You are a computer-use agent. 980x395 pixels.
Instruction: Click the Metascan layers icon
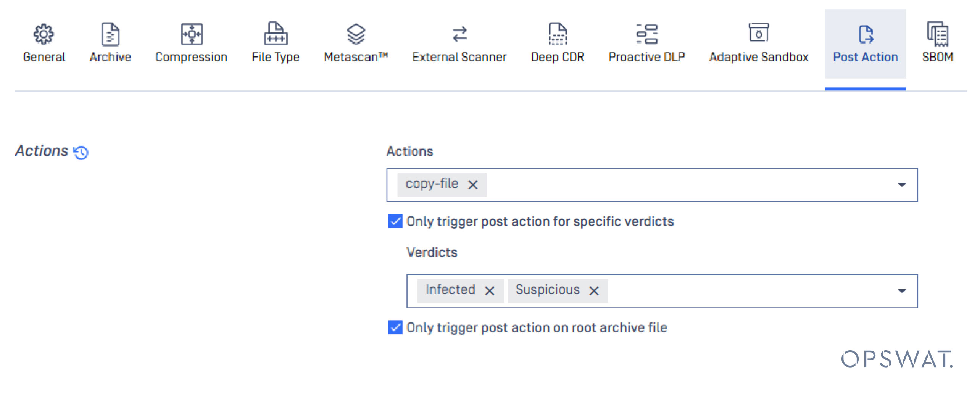(356, 34)
